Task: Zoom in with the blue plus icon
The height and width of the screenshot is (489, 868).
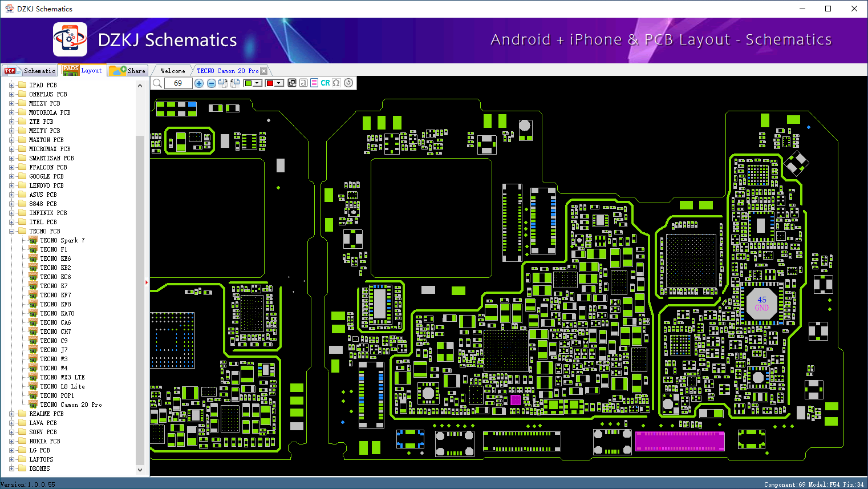Action: tap(199, 83)
